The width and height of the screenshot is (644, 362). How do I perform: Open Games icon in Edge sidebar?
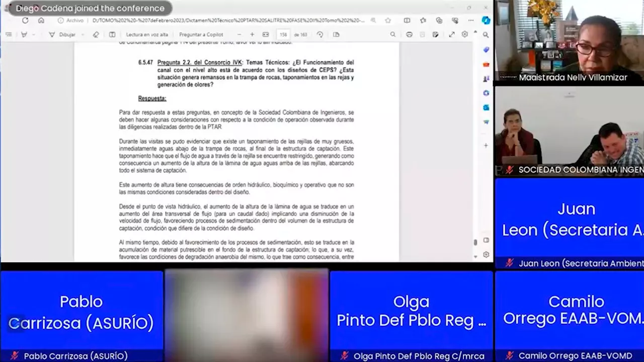pyautogui.click(x=486, y=79)
